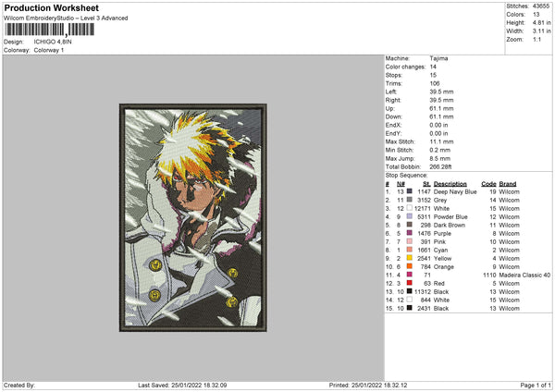Click the Powder Blue color swatch

point(410,216)
